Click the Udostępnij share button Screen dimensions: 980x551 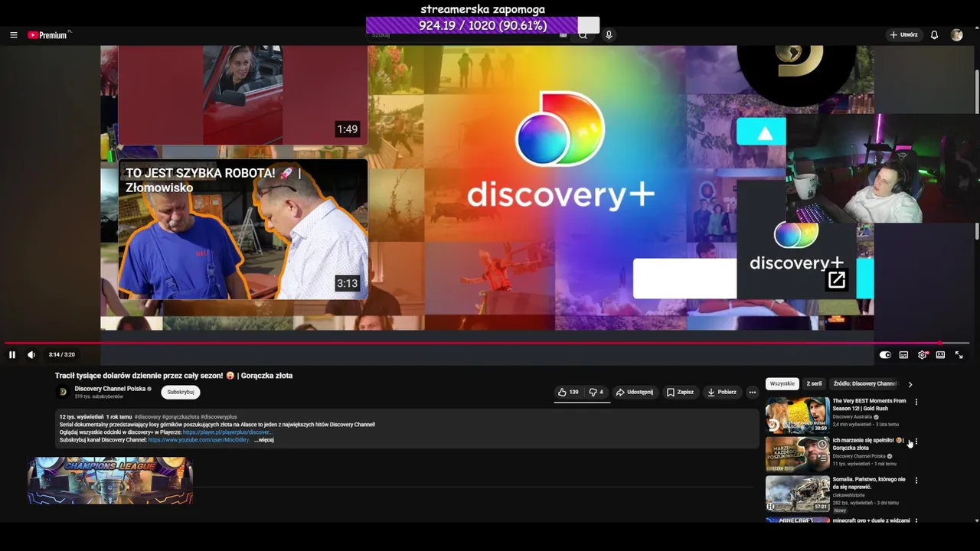click(635, 393)
